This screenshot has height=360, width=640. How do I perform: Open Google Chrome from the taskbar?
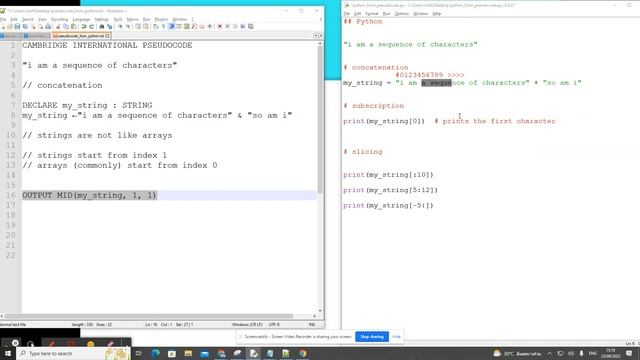302,353
